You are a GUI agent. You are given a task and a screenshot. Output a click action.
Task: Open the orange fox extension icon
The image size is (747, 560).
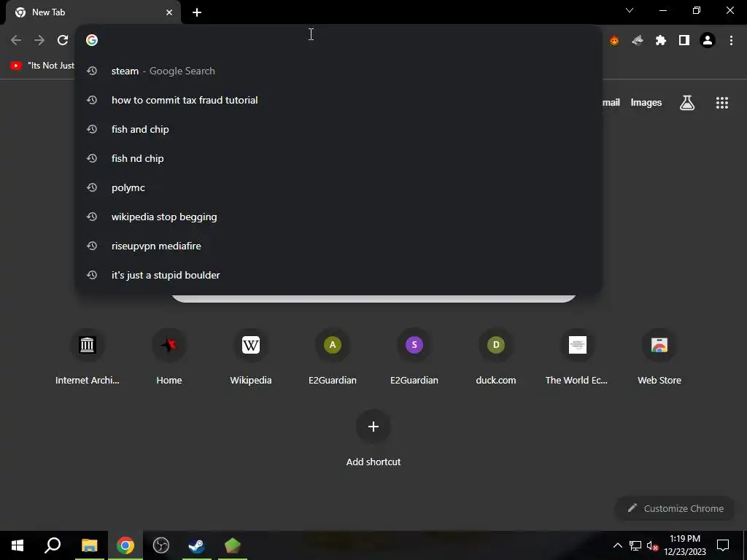click(x=614, y=41)
